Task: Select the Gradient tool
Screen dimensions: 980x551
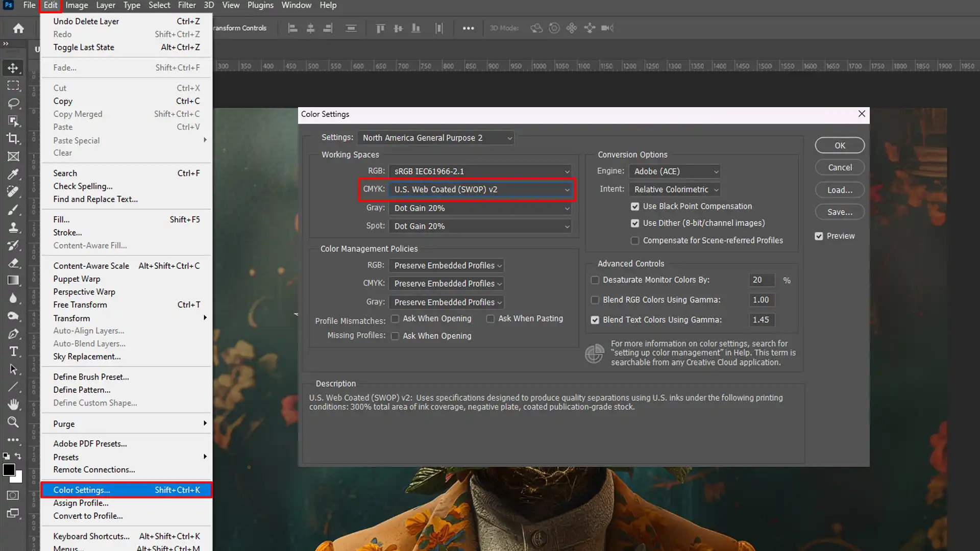Action: click(13, 280)
